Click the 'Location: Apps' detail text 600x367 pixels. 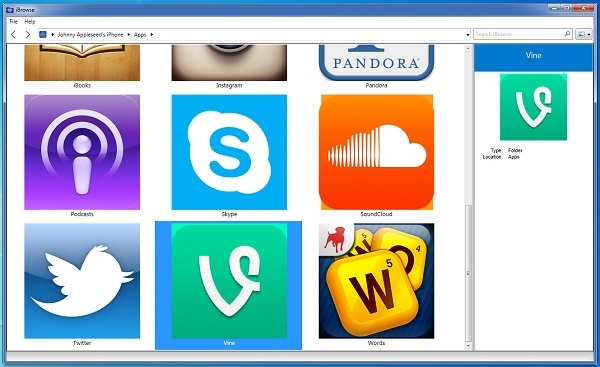pyautogui.click(x=501, y=157)
